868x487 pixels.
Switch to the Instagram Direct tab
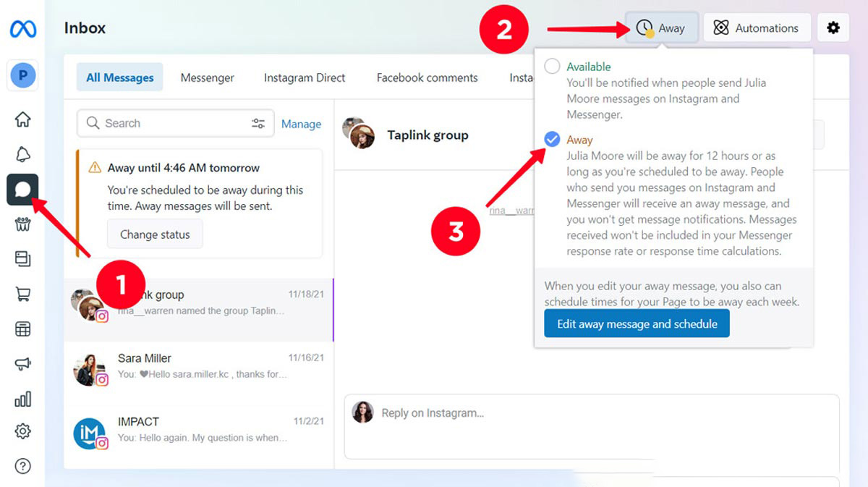pyautogui.click(x=305, y=77)
